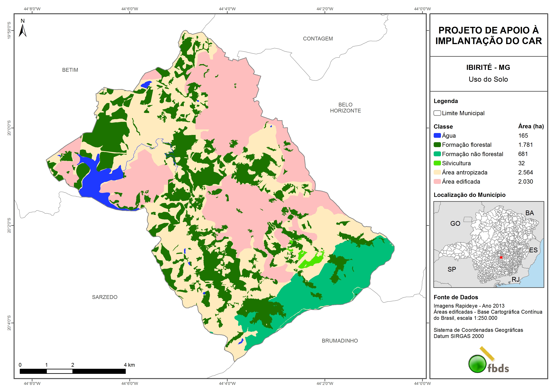Click the bright green Silvicultura swatch

pos(437,163)
